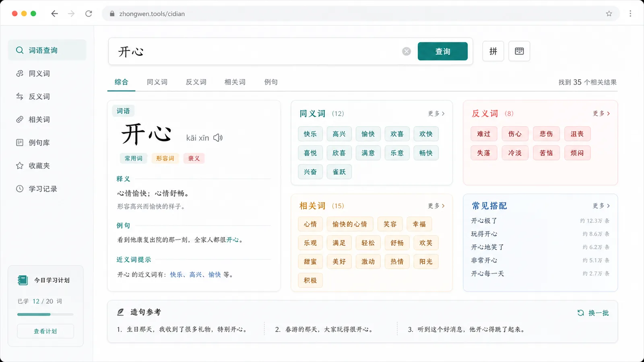Play pronunciation audio for 开心
The height and width of the screenshot is (362, 644).
(218, 138)
